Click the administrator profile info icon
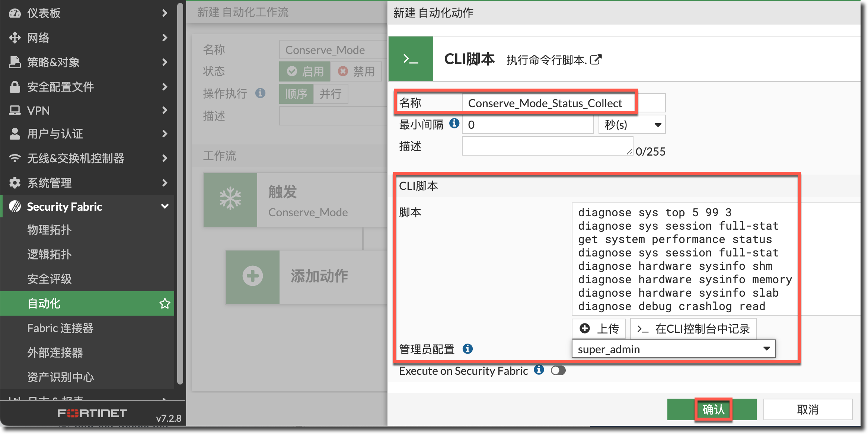 coord(467,349)
